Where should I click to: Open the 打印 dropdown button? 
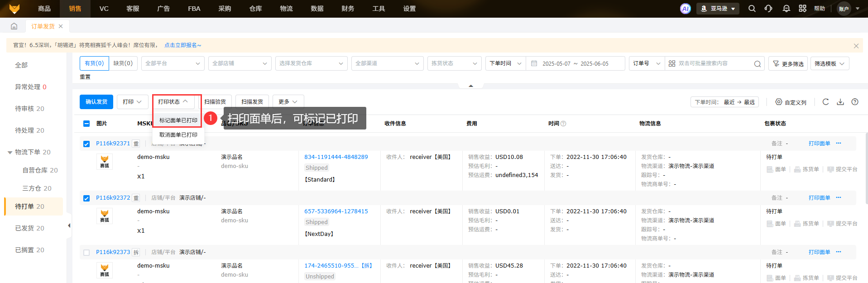coord(133,102)
